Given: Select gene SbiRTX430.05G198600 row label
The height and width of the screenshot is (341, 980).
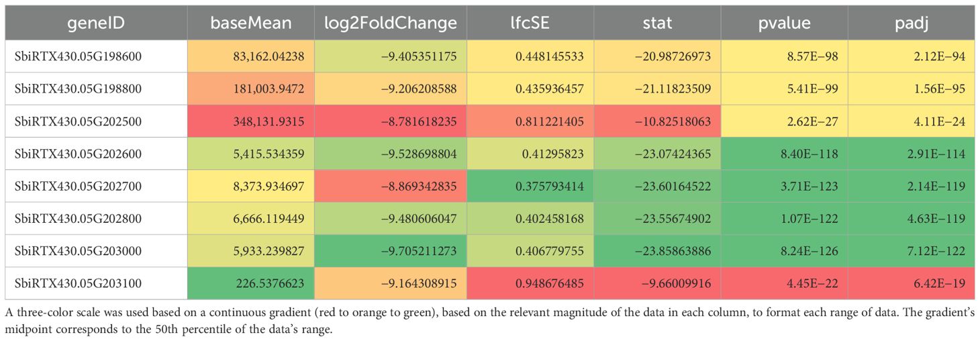Looking at the screenshot, I should [77, 56].
